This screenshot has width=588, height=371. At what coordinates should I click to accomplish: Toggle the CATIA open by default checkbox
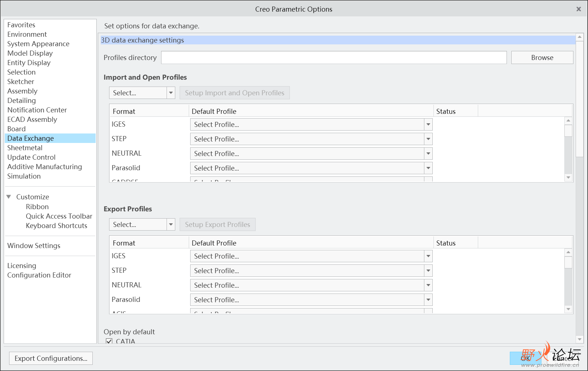click(x=109, y=341)
